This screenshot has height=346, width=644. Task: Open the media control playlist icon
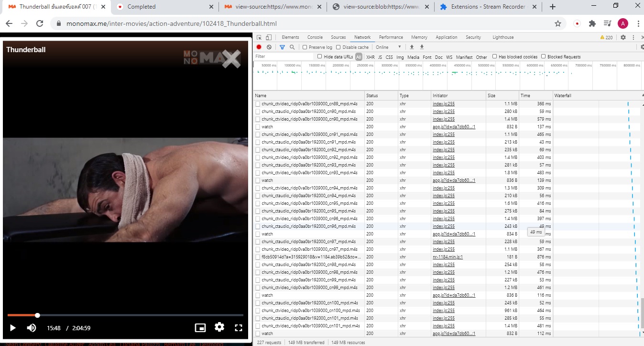(x=607, y=23)
